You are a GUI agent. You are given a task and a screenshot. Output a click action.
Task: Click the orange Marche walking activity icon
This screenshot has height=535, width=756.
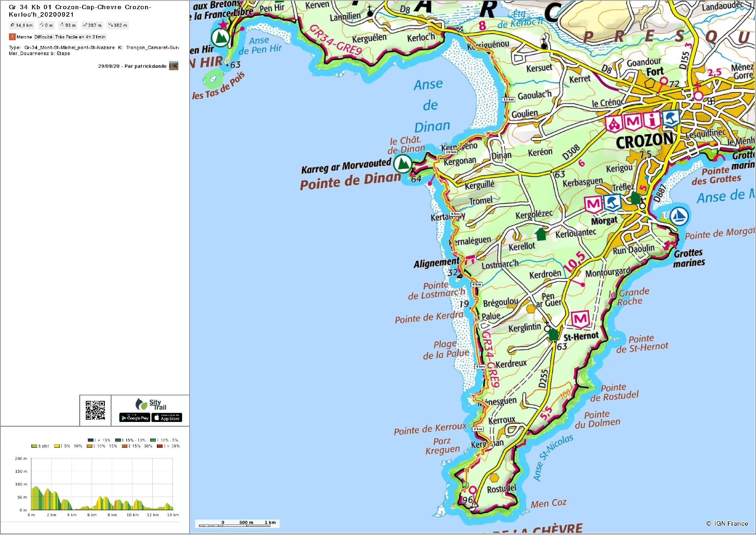pyautogui.click(x=13, y=37)
